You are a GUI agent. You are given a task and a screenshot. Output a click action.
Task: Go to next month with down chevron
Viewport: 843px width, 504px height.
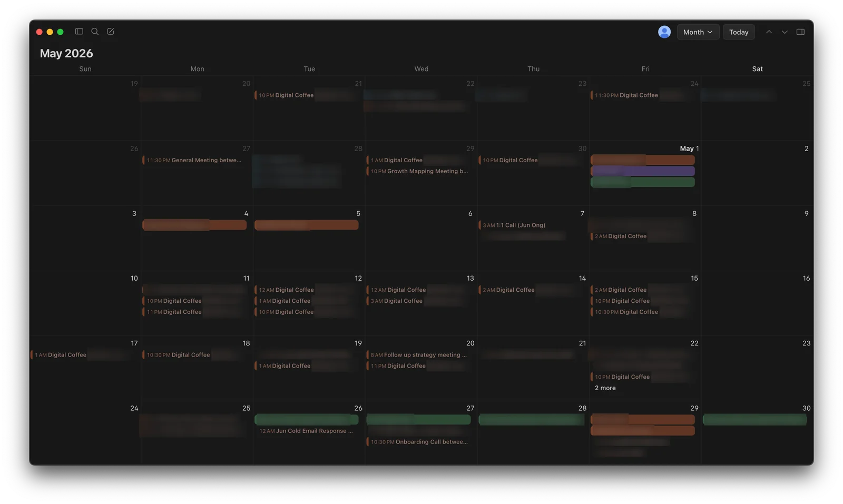pos(785,32)
